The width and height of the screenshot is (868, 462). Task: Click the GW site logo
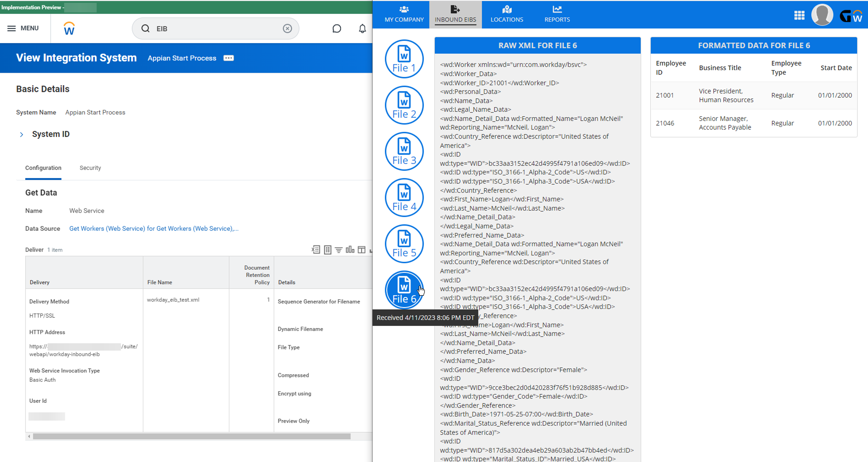(851, 16)
